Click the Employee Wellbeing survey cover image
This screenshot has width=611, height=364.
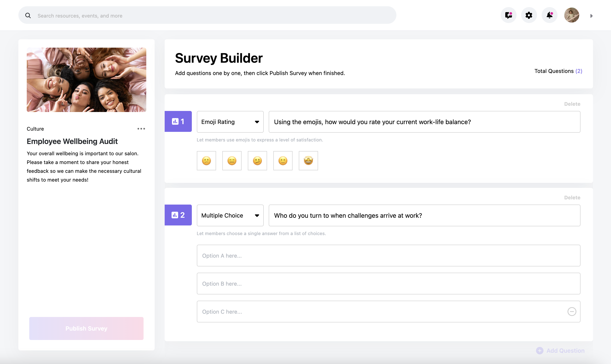click(x=86, y=80)
